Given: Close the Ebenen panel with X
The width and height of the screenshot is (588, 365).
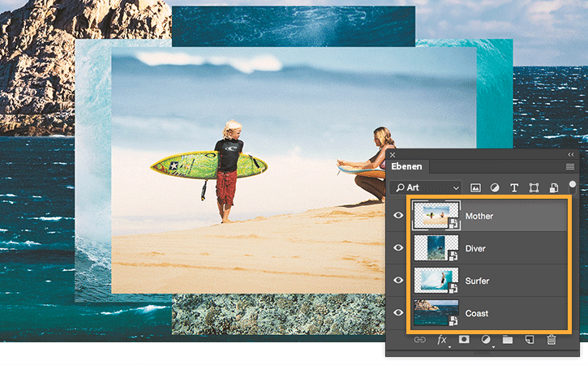Looking at the screenshot, I should point(393,155).
